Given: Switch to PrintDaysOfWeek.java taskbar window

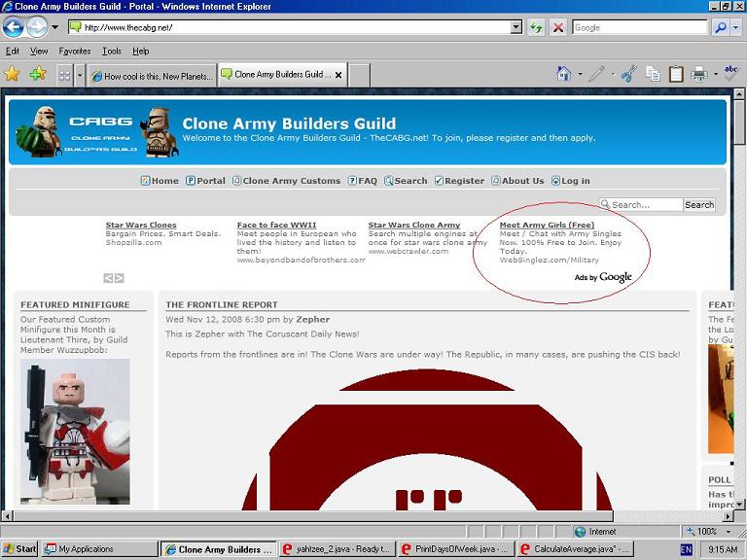Looking at the screenshot, I should (457, 549).
